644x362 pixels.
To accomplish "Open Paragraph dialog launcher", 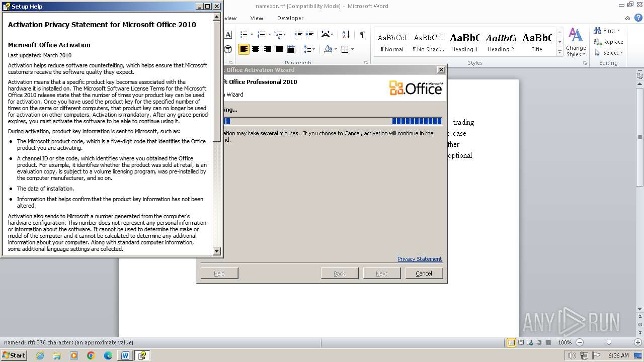I will click(366, 63).
